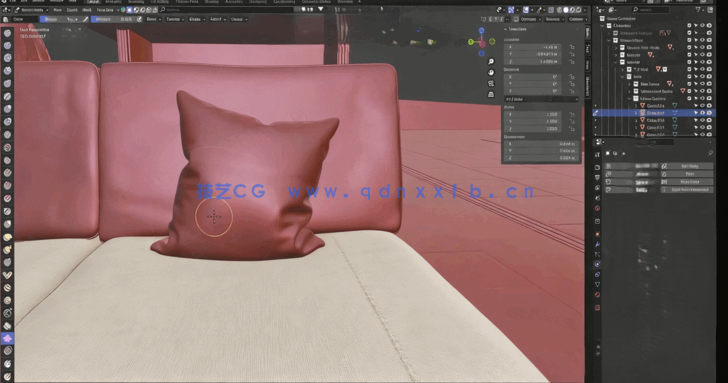This screenshot has height=383, width=728.
Task: Switch to the View tab in the sidebar
Action: [x=588, y=65]
